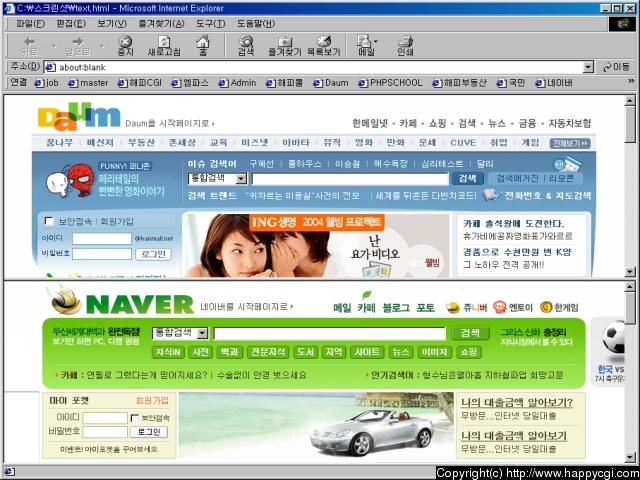Click the Go (이동) button
This screenshot has width=640, height=480.
click(617, 67)
